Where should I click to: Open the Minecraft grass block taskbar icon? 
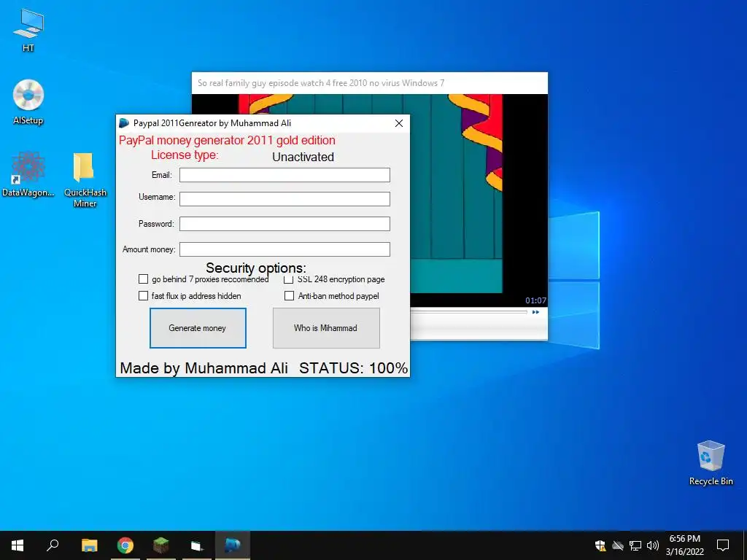point(161,545)
